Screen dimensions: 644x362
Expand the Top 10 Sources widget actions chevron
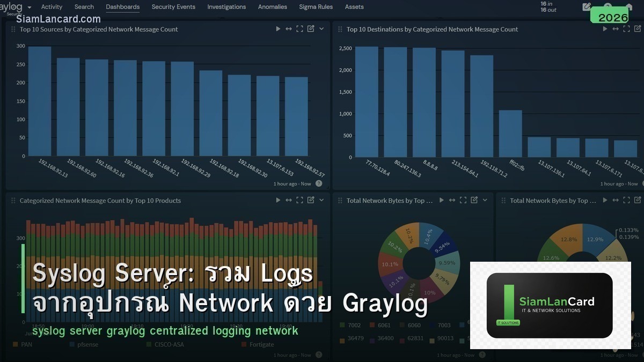[x=321, y=28]
